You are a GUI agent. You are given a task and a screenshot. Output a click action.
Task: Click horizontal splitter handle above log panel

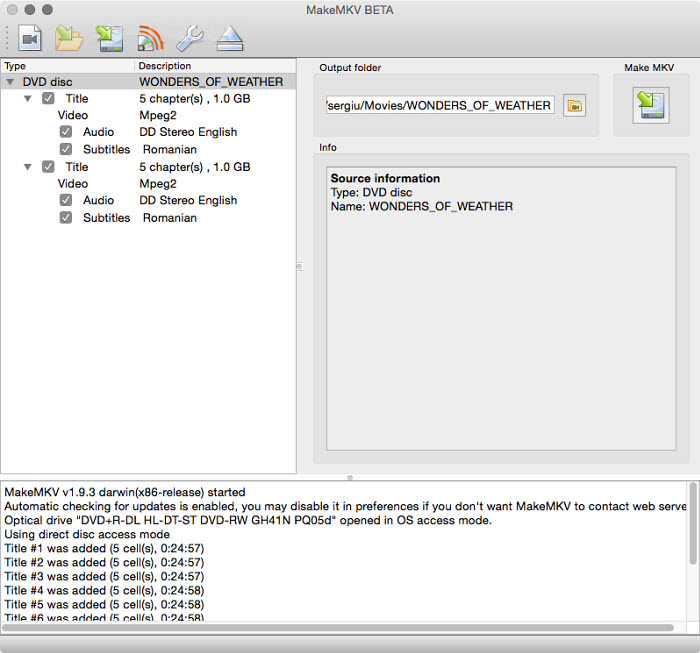tap(350, 478)
